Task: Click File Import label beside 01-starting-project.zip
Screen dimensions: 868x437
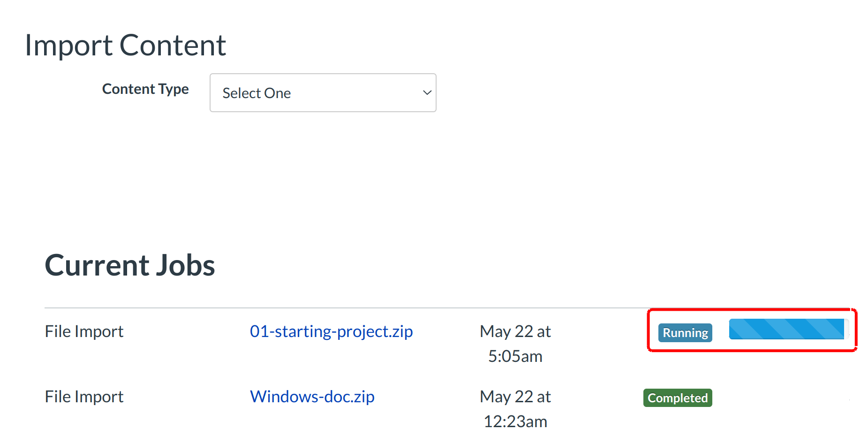Action: coord(84,331)
